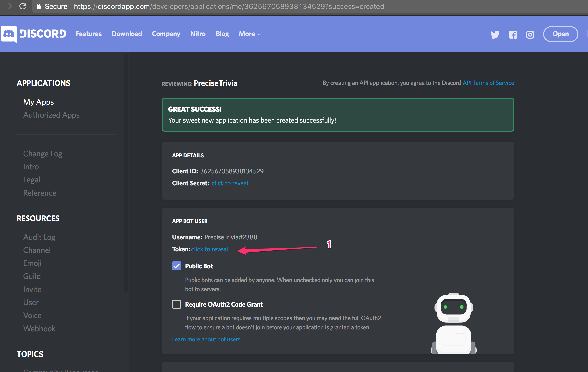Reveal the Client Secret

(230, 183)
